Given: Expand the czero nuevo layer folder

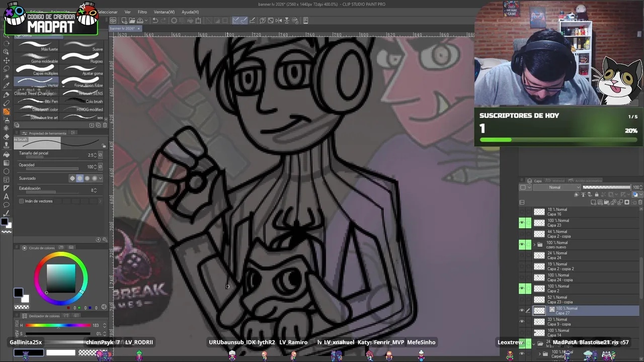Looking at the screenshot, I should tap(534, 245).
